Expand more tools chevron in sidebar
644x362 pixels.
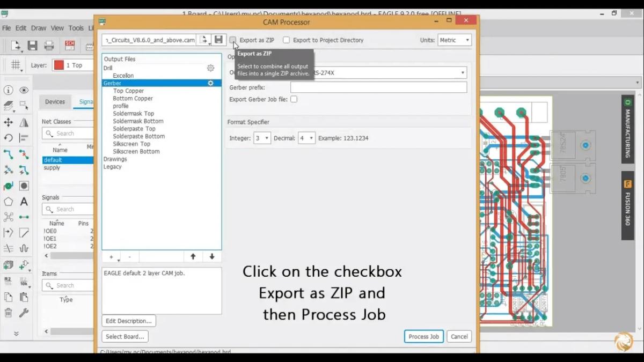[16, 334]
